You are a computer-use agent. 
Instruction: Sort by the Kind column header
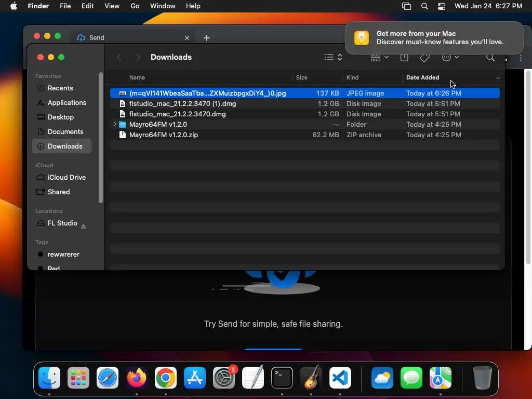[x=352, y=78]
